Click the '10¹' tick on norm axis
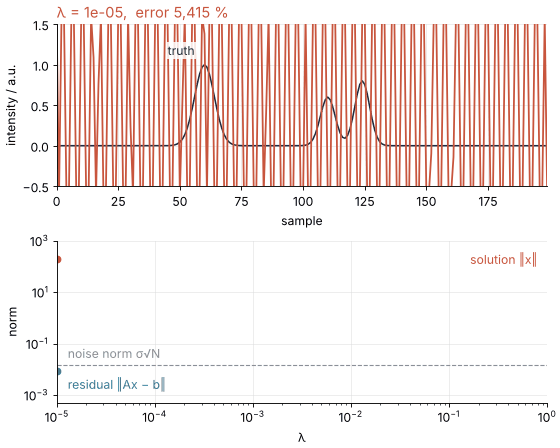 tap(40, 293)
